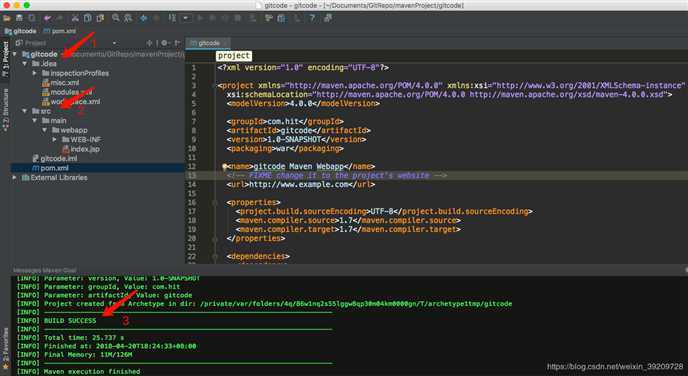Click the blue Back navigation arrow
Screen dimensions: 688x376
[x=143, y=18]
